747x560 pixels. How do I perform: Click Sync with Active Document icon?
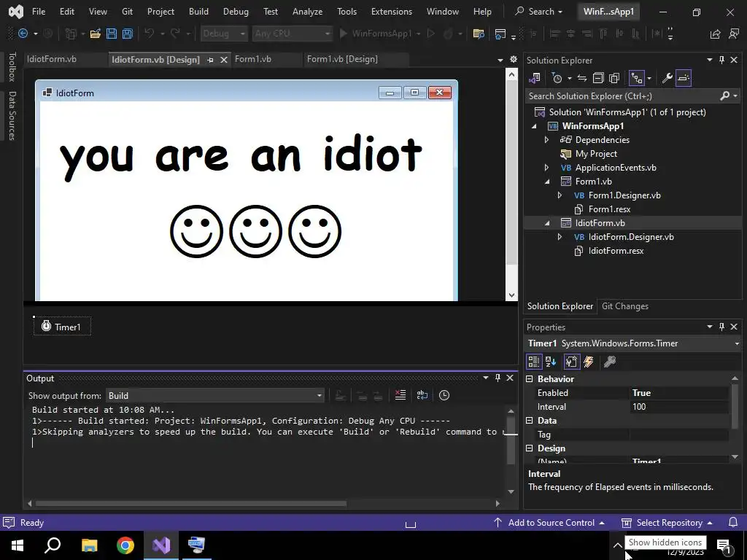(581, 78)
